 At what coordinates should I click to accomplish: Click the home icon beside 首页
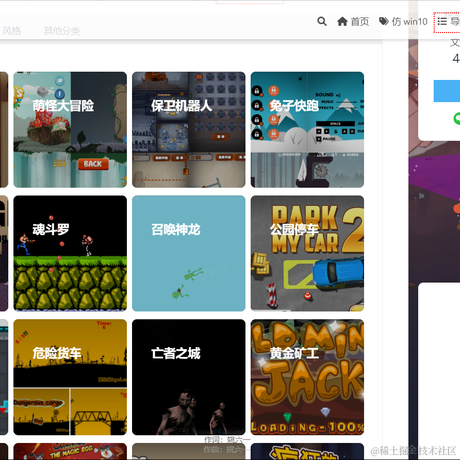[342, 22]
